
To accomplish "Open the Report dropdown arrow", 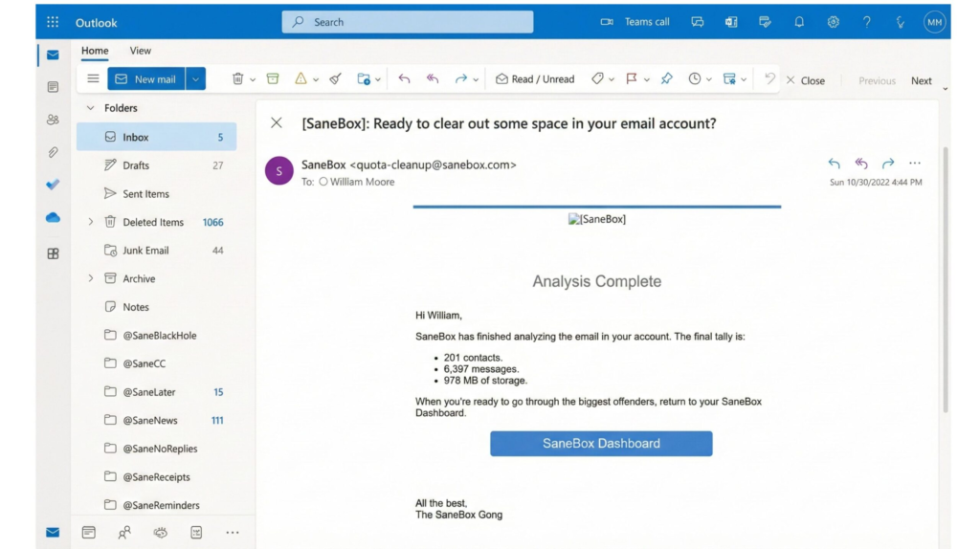I will coord(316,80).
